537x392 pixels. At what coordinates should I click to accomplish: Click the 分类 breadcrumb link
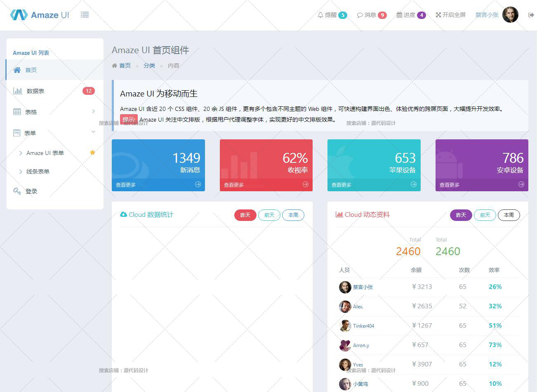pos(149,66)
